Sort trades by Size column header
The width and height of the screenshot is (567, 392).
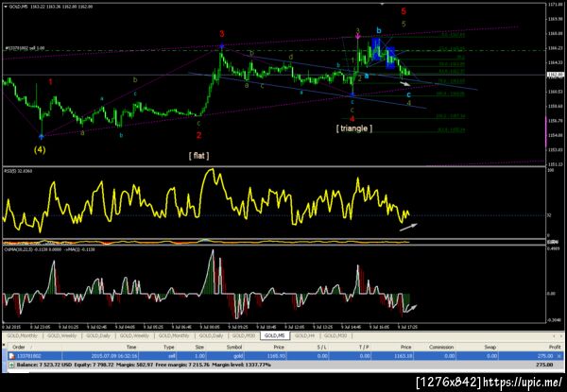pos(199,347)
